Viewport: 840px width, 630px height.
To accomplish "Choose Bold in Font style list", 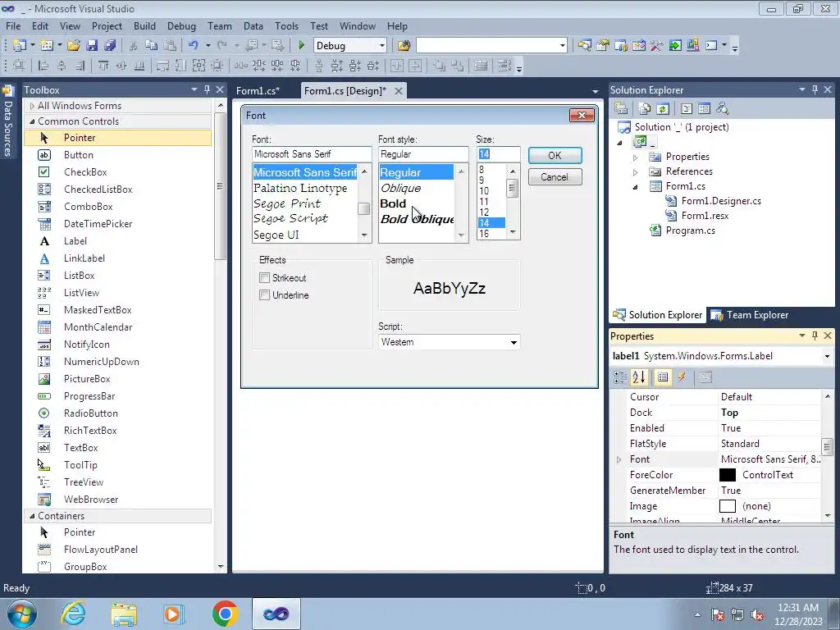I will (393, 203).
